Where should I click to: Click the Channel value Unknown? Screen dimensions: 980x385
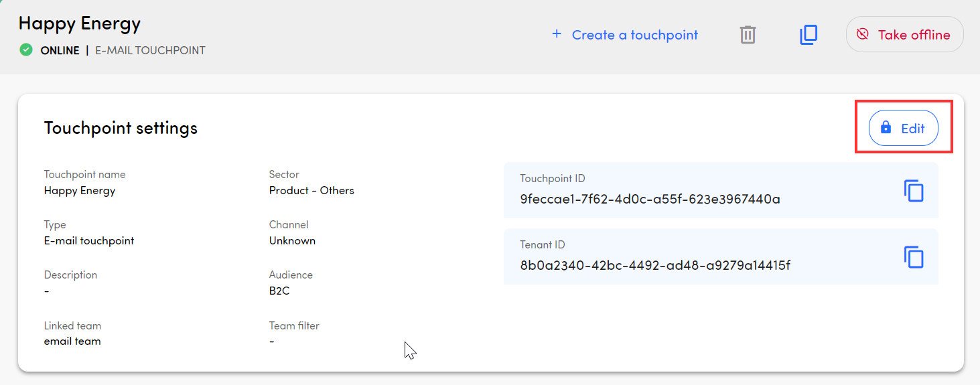(292, 240)
